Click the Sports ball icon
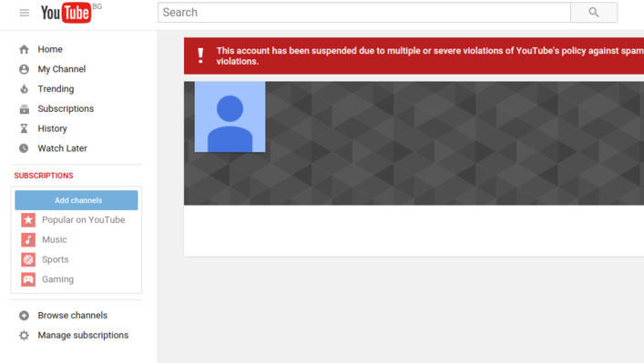Viewport: 644px width, 363px height. [28, 259]
